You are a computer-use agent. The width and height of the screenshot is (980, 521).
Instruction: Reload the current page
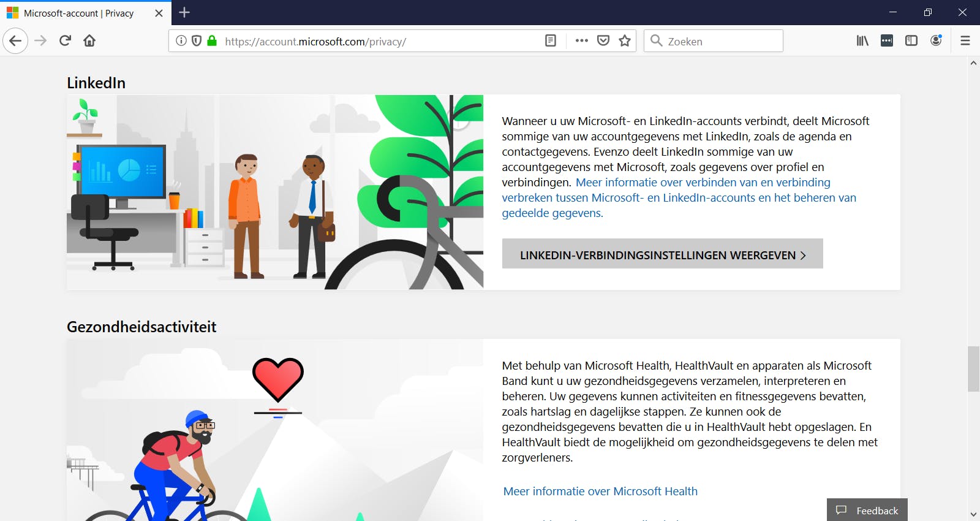[66, 41]
